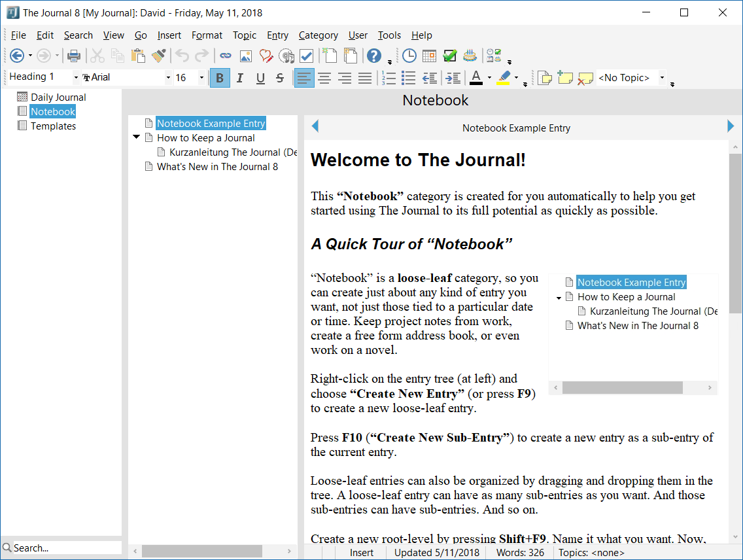The height and width of the screenshot is (560, 743).
Task: Open the Topic menu
Action: click(x=245, y=35)
